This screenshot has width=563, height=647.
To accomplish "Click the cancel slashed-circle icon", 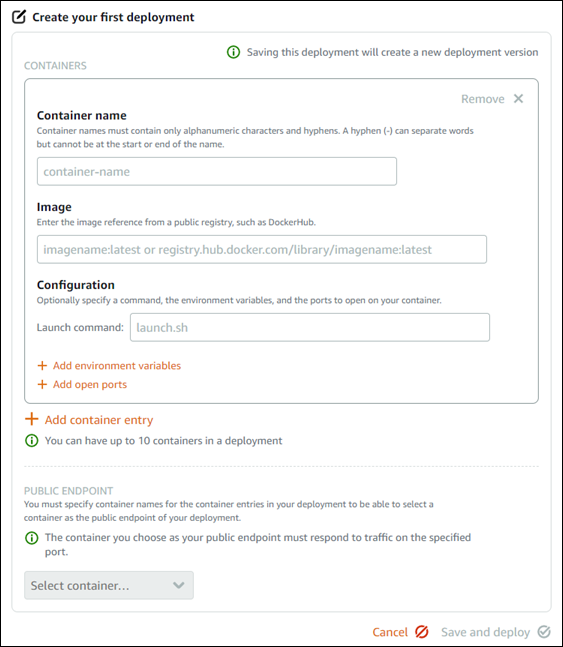I will pyautogui.click(x=422, y=632).
